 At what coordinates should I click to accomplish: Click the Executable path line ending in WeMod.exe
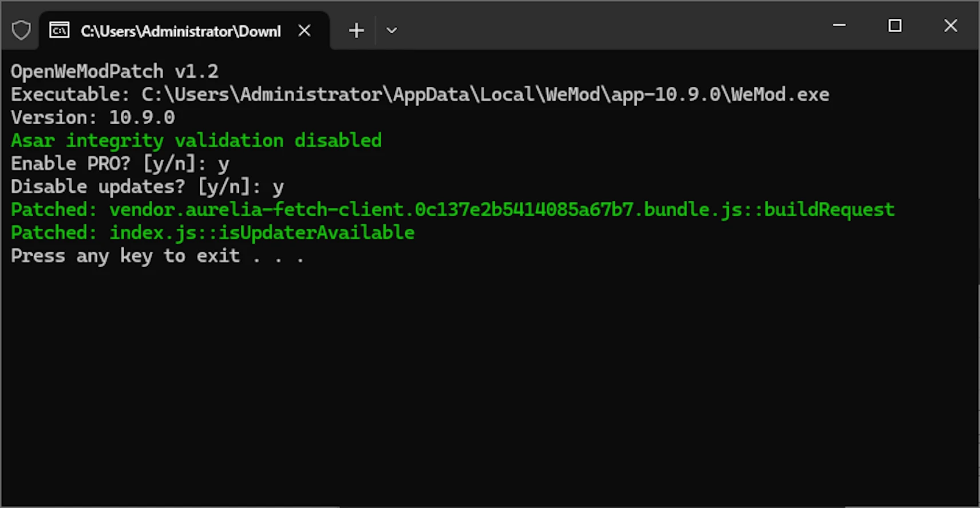(420, 94)
